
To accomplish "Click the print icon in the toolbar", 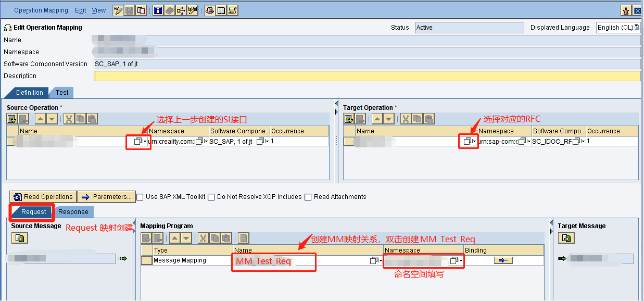I will point(210,10).
